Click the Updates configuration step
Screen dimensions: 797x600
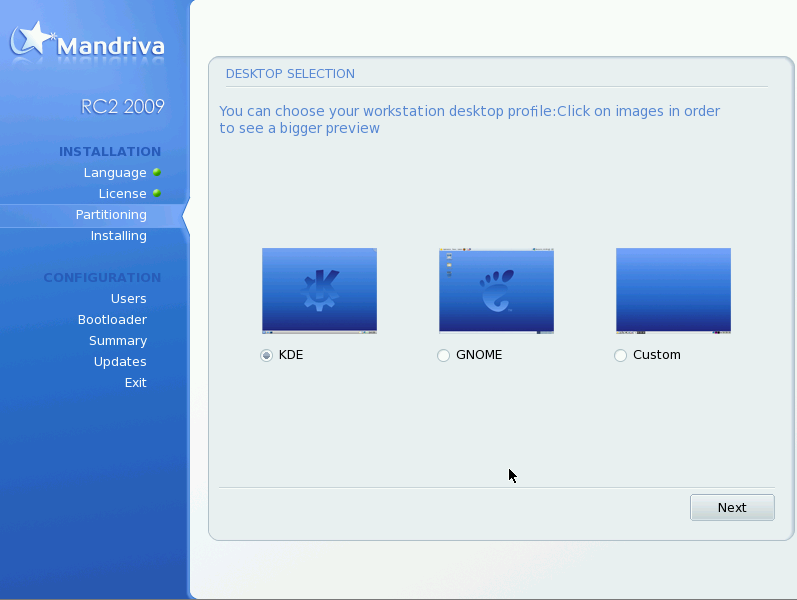120,362
